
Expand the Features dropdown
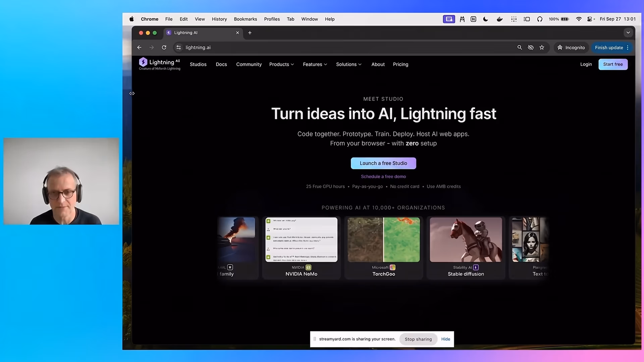tap(315, 64)
